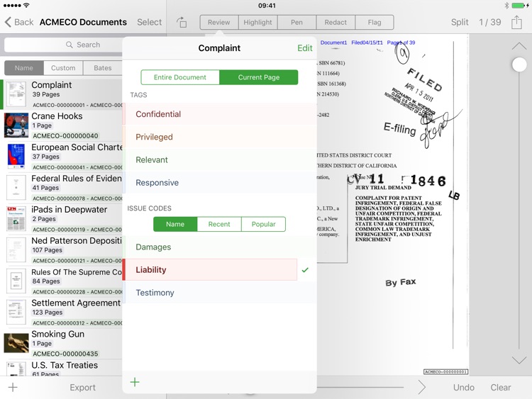Screen dimensions: 532x399
Task: Tap Edit in Complaint popover
Action: (x=305, y=48)
